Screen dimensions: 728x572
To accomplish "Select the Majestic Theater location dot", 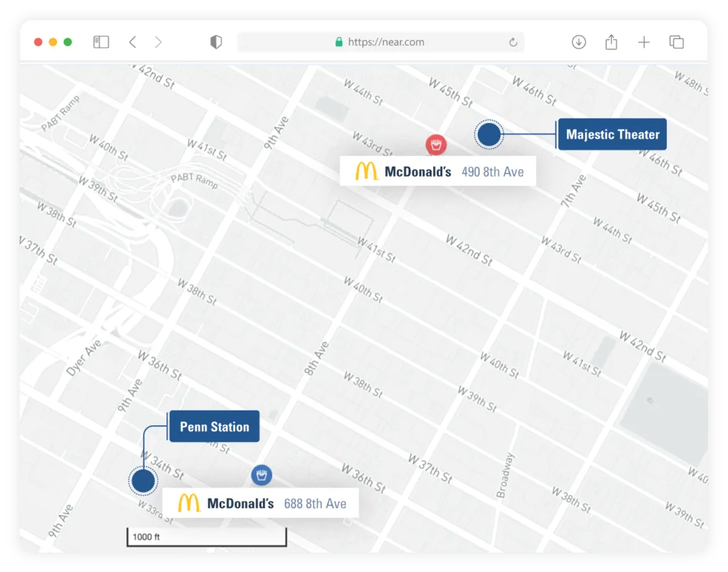I will click(x=489, y=134).
